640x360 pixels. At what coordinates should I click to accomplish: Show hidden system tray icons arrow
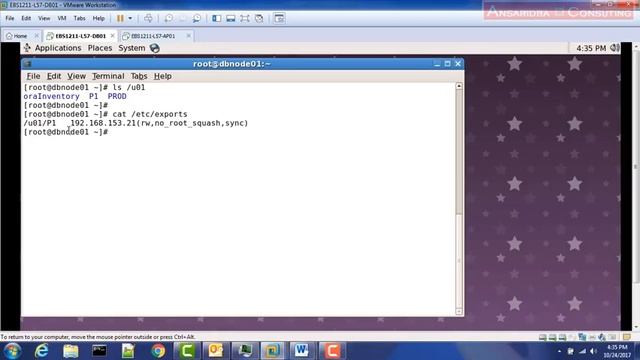(559, 351)
